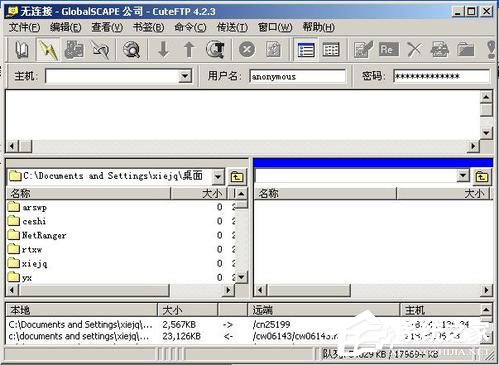
Task: Click the find magnifier toolbar icon
Action: [x=131, y=50]
